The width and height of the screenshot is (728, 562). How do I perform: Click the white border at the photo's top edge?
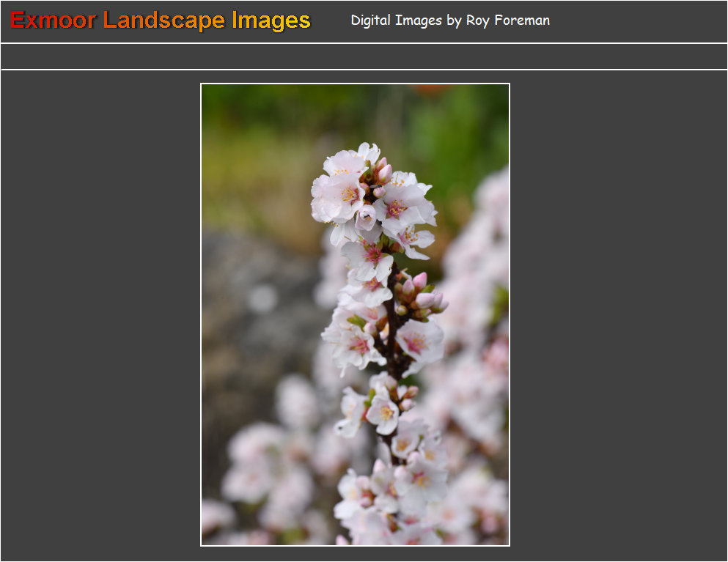click(x=355, y=84)
